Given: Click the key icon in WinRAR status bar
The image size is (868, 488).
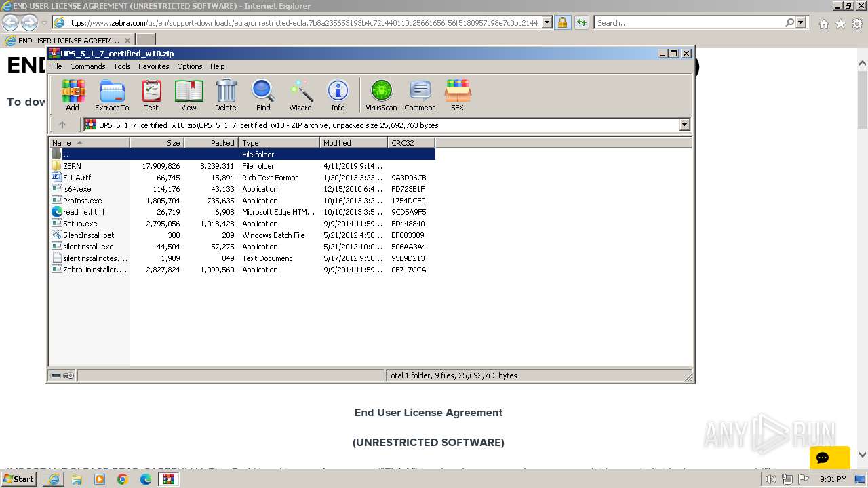Looking at the screenshot, I should click(x=68, y=375).
